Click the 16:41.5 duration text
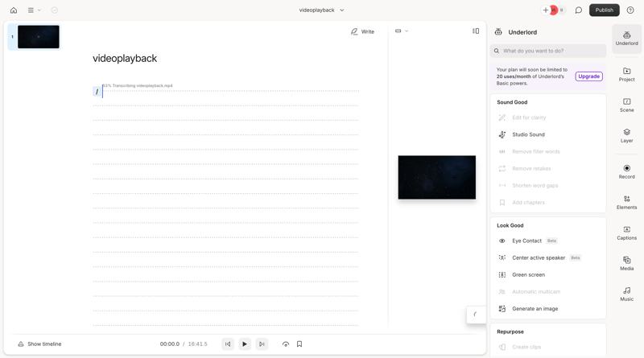Image resolution: width=644 pixels, height=358 pixels. coord(197,344)
